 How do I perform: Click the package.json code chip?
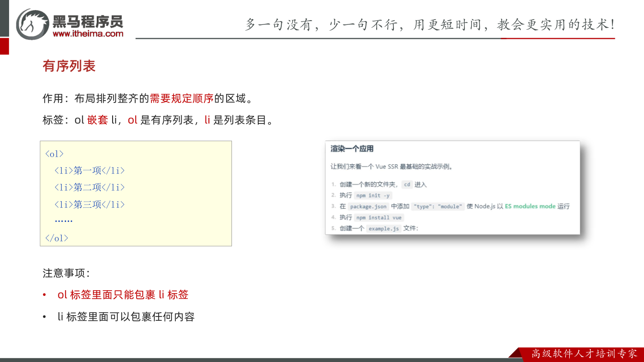tap(368, 206)
